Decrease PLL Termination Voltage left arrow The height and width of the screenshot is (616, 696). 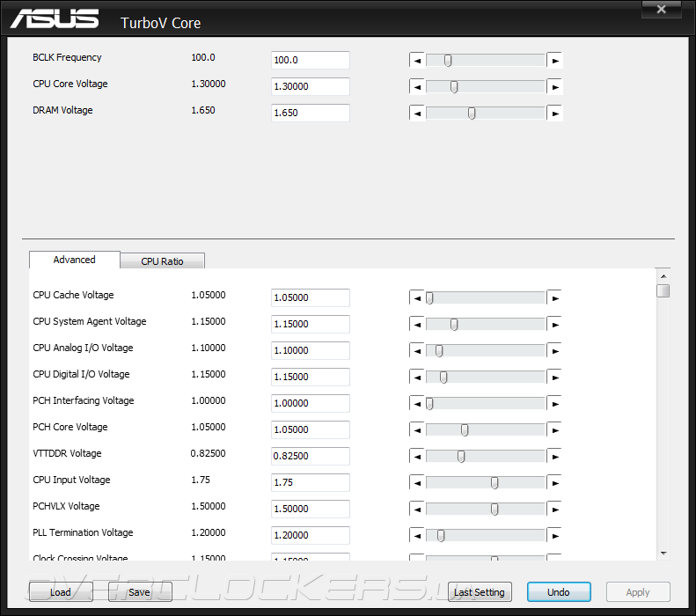coord(417,536)
